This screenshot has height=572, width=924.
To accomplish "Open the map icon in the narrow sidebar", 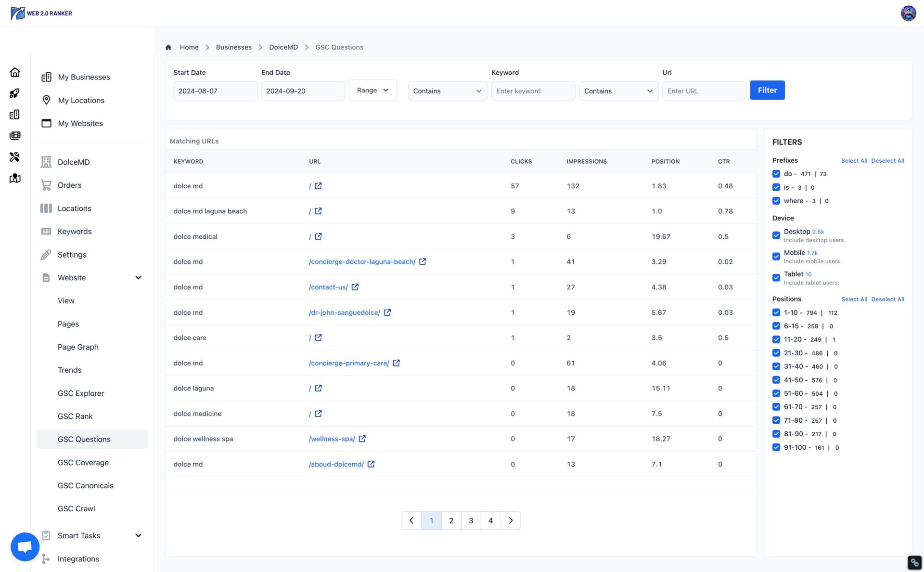I will [x=15, y=178].
